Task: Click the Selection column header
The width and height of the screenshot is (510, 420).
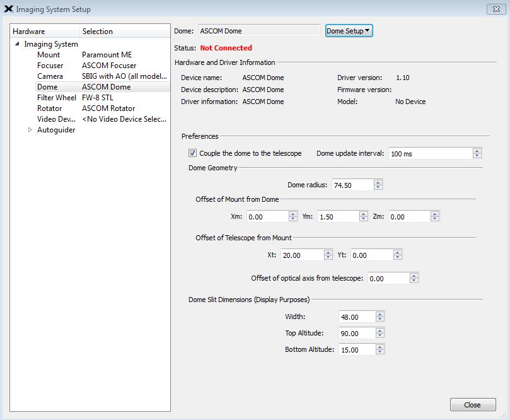Action: 125,32
